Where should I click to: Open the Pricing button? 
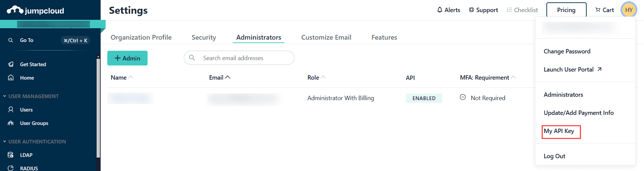[566, 10]
